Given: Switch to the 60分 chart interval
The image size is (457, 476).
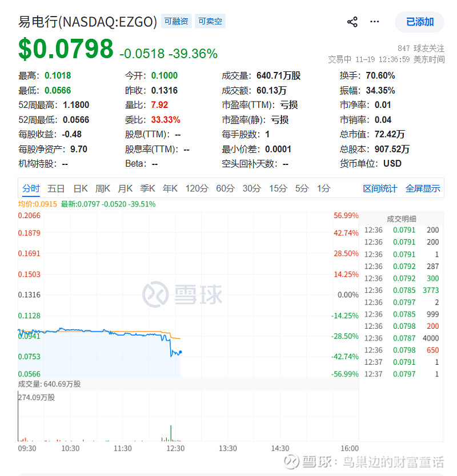Looking at the screenshot, I should click(x=225, y=188).
